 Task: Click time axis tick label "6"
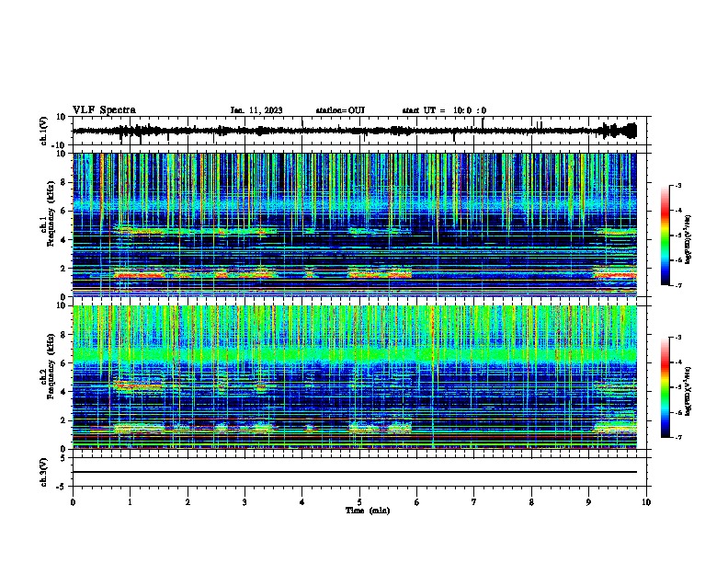(417, 502)
